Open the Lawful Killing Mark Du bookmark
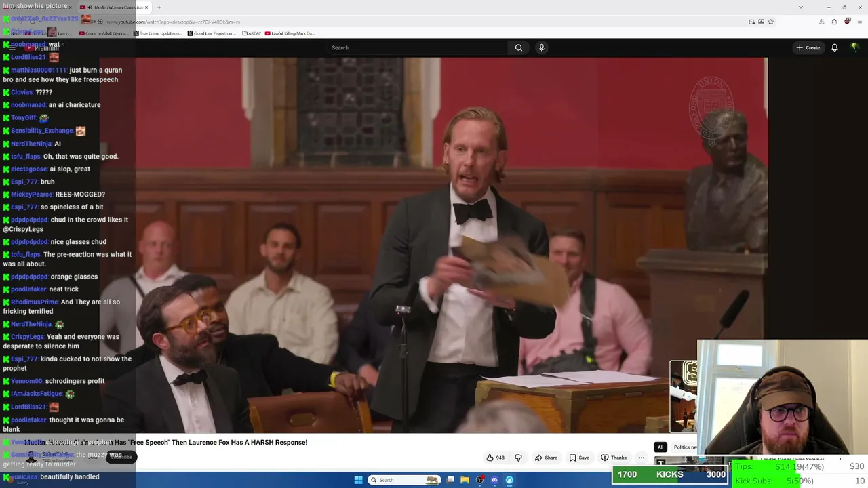 (290, 33)
